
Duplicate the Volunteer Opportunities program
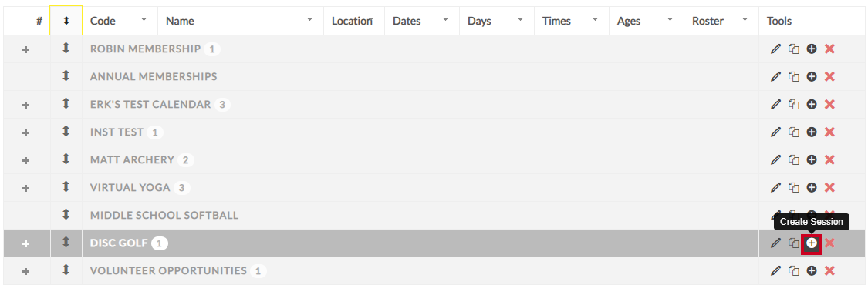[794, 270]
